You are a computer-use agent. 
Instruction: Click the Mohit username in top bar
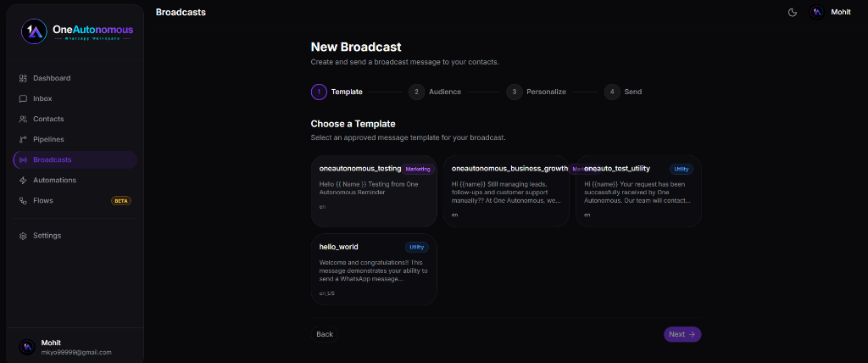[841, 12]
